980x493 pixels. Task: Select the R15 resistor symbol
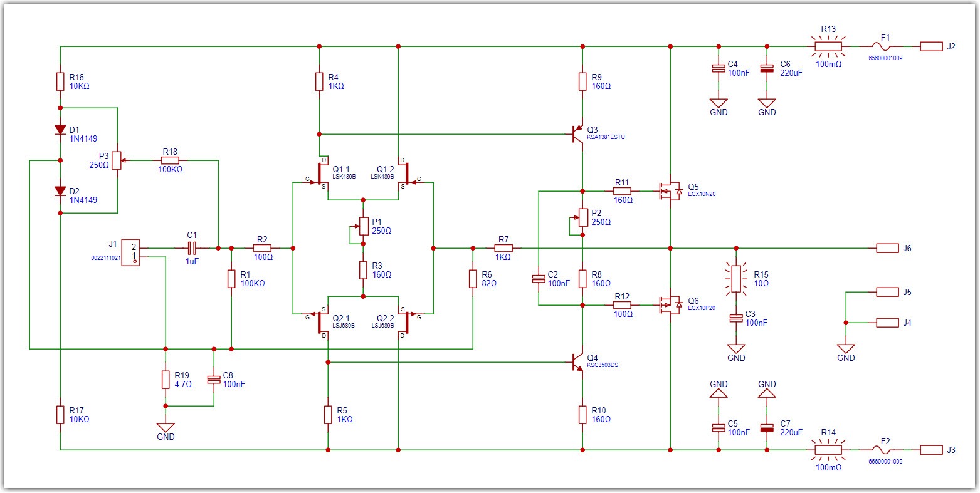point(736,278)
